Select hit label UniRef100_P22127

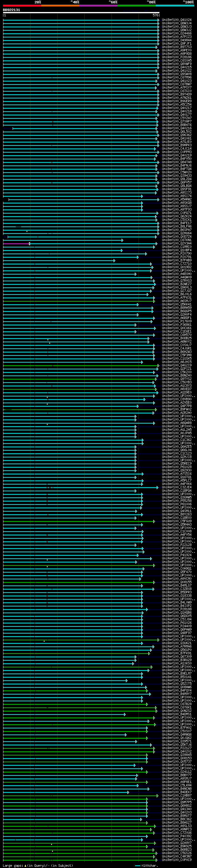177,748
